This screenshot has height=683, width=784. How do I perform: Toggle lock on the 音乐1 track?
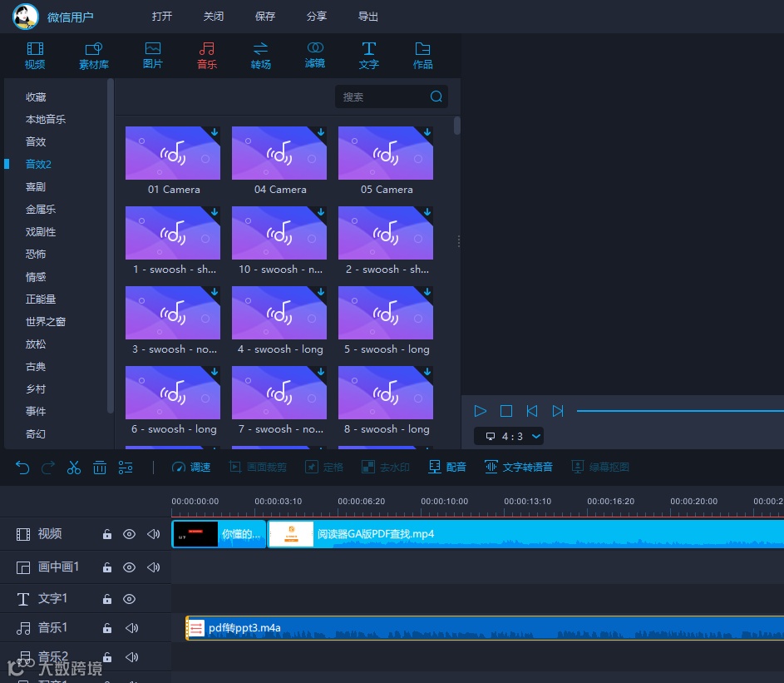(107, 628)
